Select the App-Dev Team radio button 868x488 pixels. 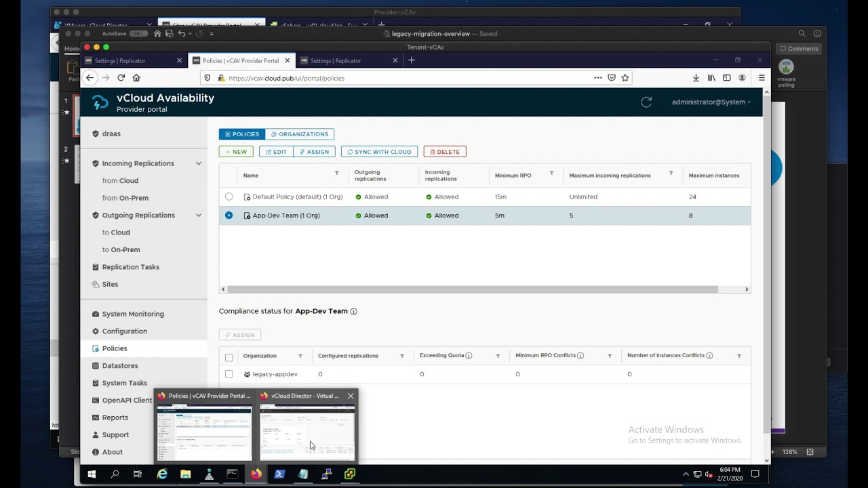pos(229,216)
